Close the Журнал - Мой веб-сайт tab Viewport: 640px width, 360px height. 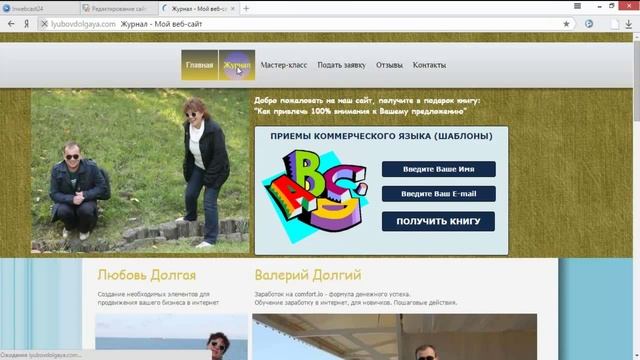coord(233,9)
